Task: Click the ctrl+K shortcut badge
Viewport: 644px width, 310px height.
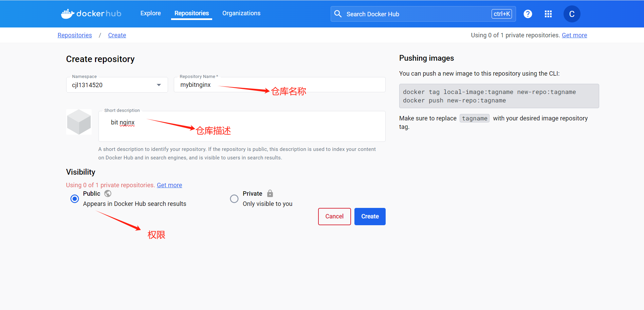Action: [x=502, y=14]
